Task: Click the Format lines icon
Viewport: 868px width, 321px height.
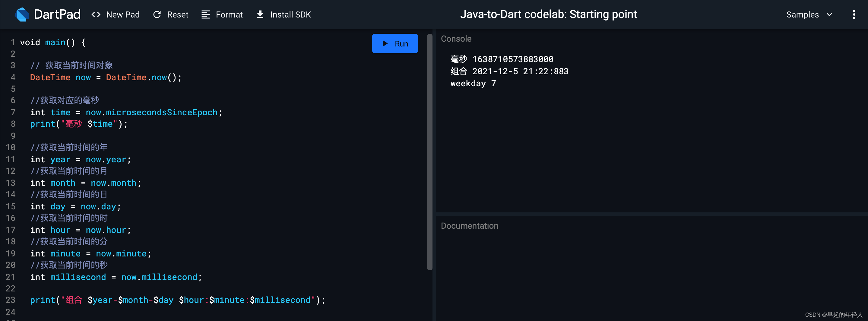Action: (x=206, y=14)
